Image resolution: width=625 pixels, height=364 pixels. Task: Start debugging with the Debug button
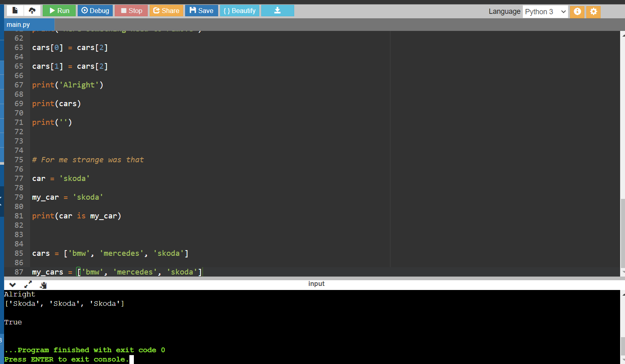tap(95, 11)
